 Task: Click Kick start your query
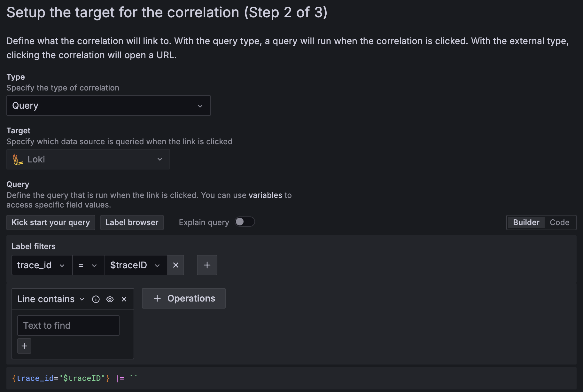click(51, 222)
